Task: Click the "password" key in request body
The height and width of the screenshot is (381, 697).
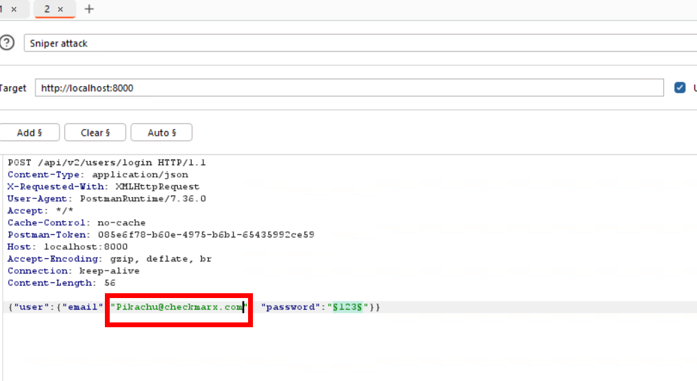Action: pos(290,307)
